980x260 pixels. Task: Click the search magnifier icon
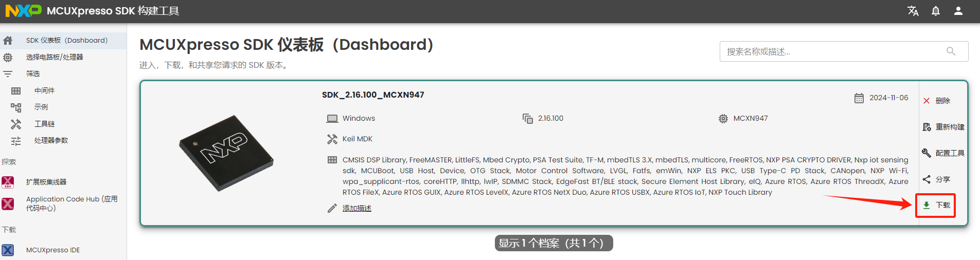[x=951, y=51]
